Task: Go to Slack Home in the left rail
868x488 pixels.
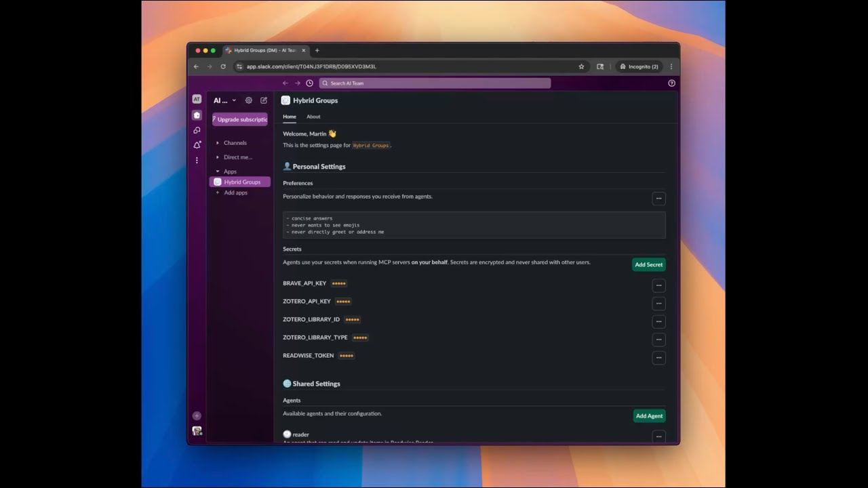Action: coord(197,115)
